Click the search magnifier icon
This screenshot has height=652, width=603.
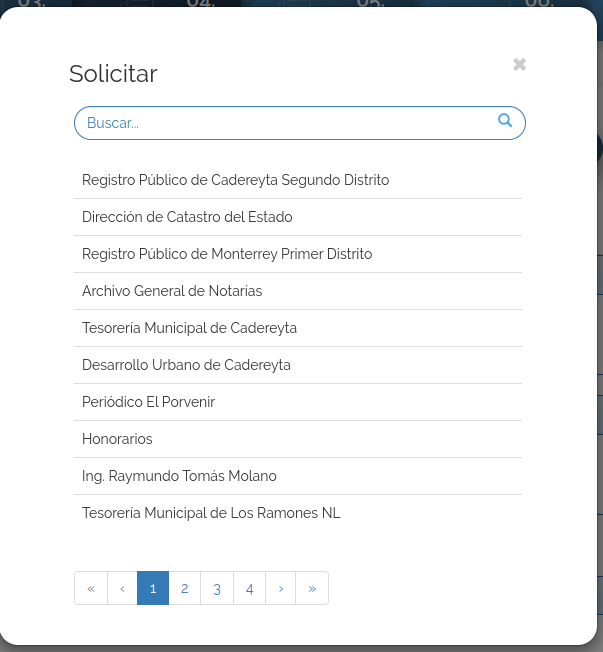click(505, 121)
